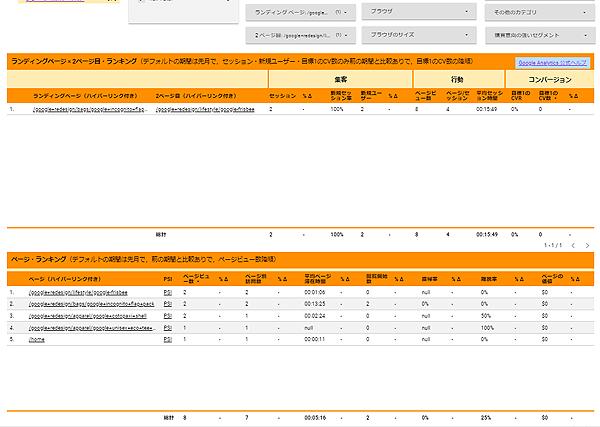Sort by the PSI column header
This screenshot has height=427, width=600.
(168, 279)
